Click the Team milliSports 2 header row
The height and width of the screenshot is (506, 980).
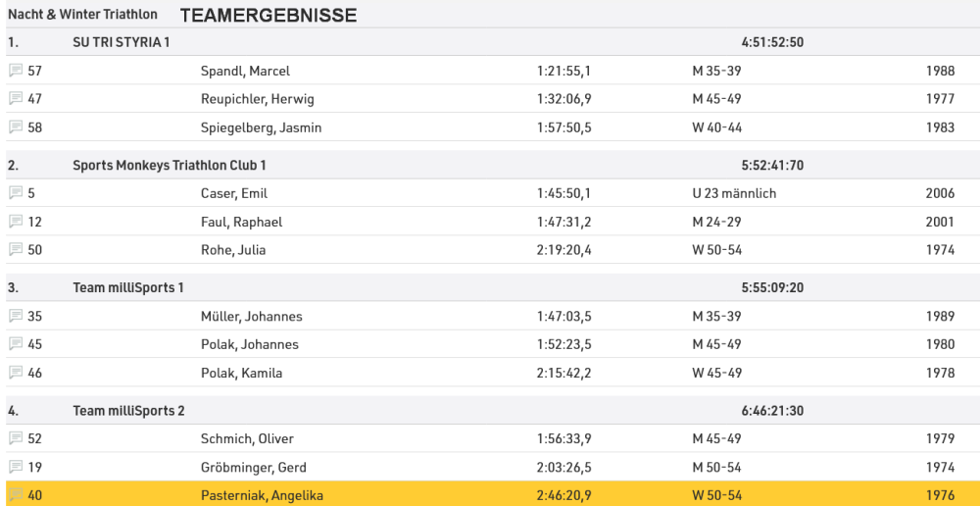tap(128, 410)
